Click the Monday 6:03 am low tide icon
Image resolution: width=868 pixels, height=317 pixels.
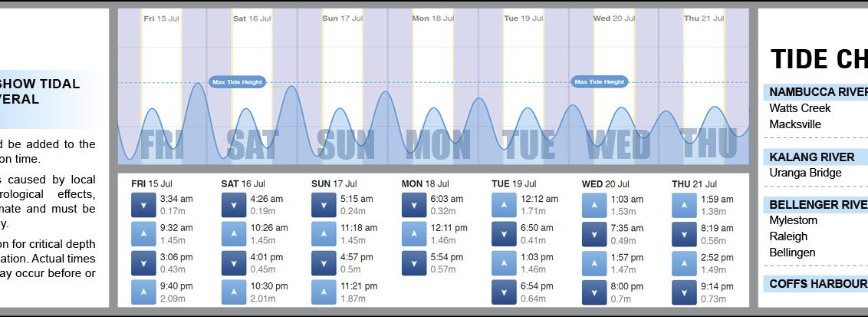point(414,205)
